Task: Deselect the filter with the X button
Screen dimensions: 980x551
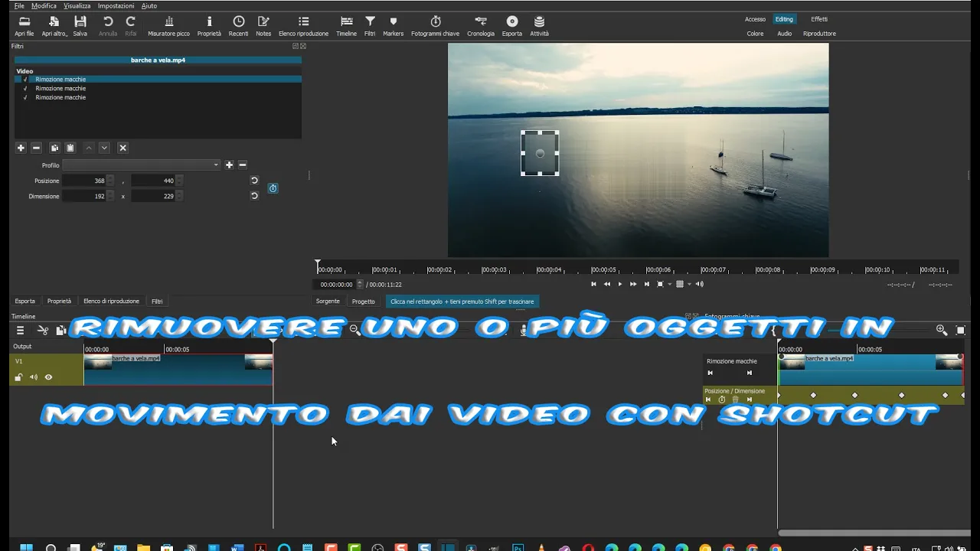Action: tap(122, 148)
